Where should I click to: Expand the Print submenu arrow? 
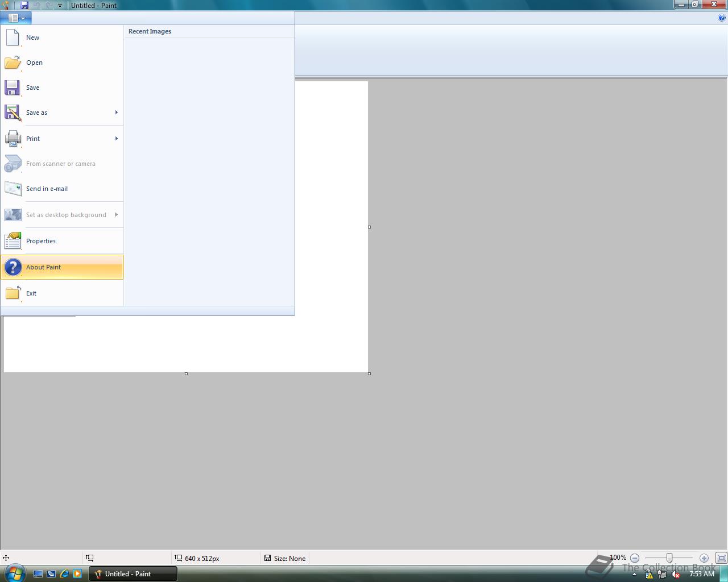[117, 139]
